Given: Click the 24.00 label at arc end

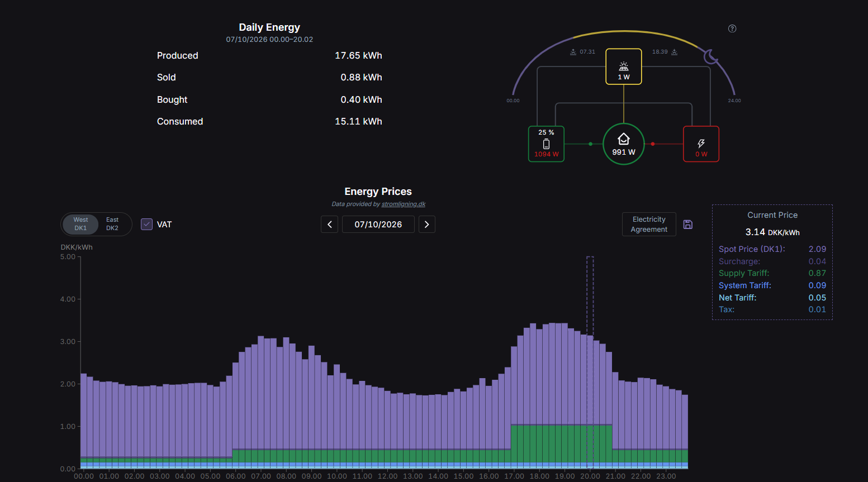Looking at the screenshot, I should click(x=734, y=101).
